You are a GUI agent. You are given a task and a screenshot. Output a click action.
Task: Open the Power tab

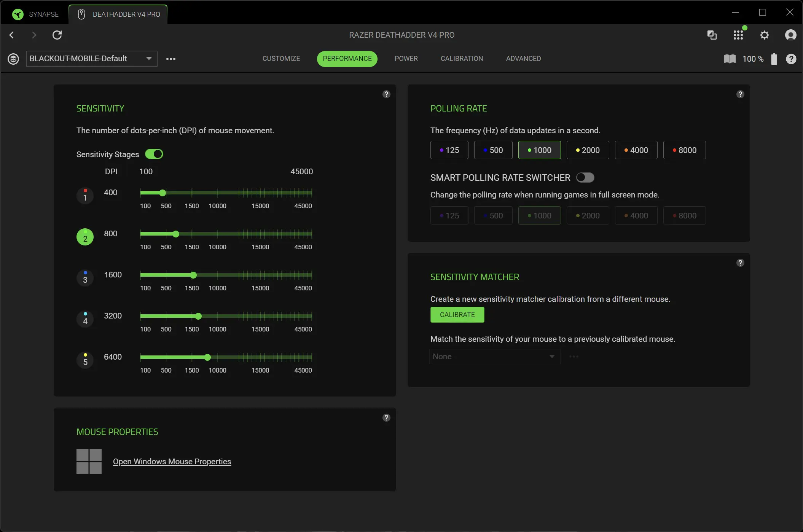pyautogui.click(x=406, y=59)
